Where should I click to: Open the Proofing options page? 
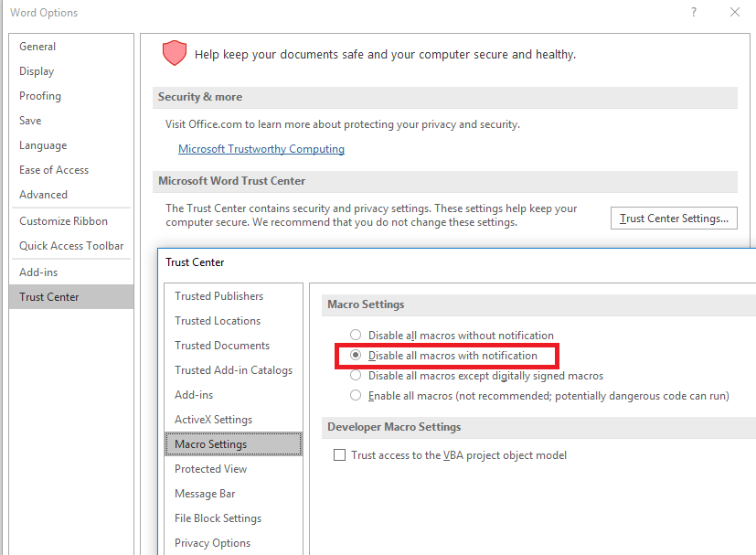[40, 96]
